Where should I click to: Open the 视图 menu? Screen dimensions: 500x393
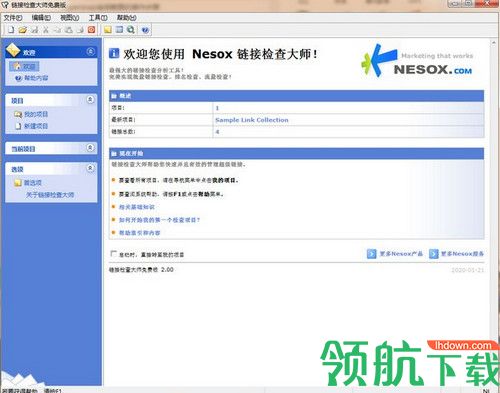tap(70, 18)
